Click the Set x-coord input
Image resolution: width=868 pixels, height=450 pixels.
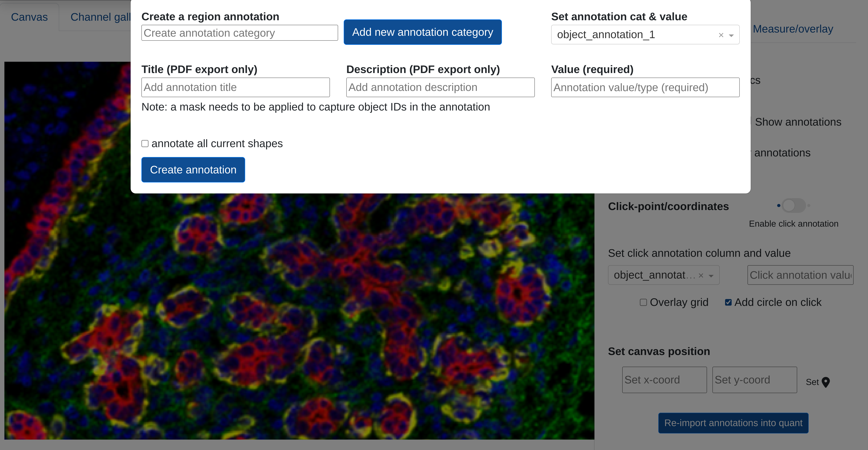click(x=664, y=380)
